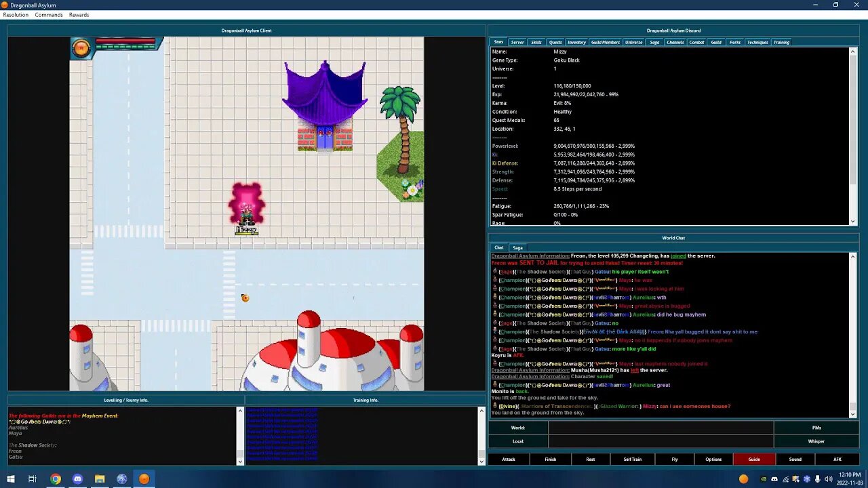Click the Finish button

point(550,459)
